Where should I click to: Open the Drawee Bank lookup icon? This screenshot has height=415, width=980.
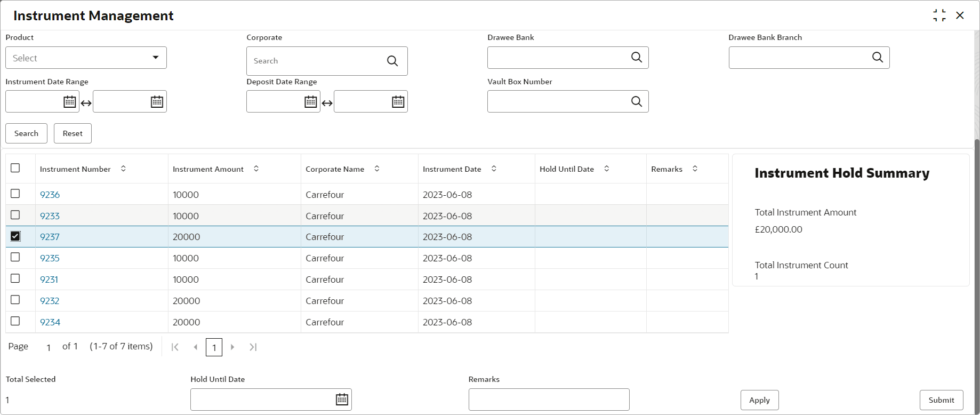point(636,58)
